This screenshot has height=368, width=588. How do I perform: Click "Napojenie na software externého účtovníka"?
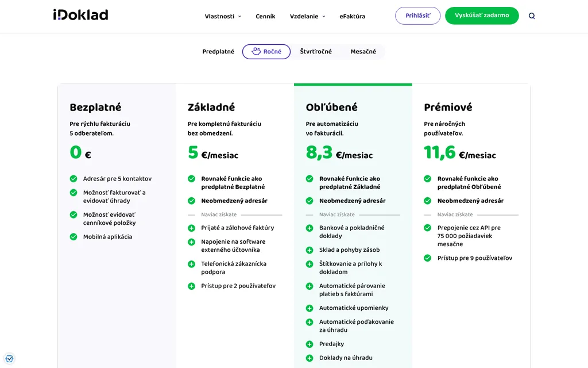point(233,246)
